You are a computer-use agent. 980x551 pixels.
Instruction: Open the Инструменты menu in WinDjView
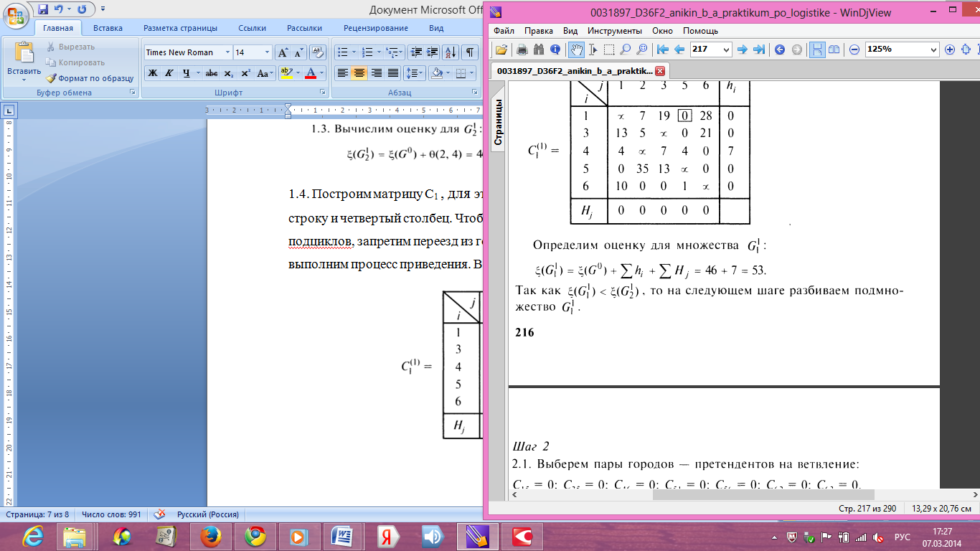(615, 31)
